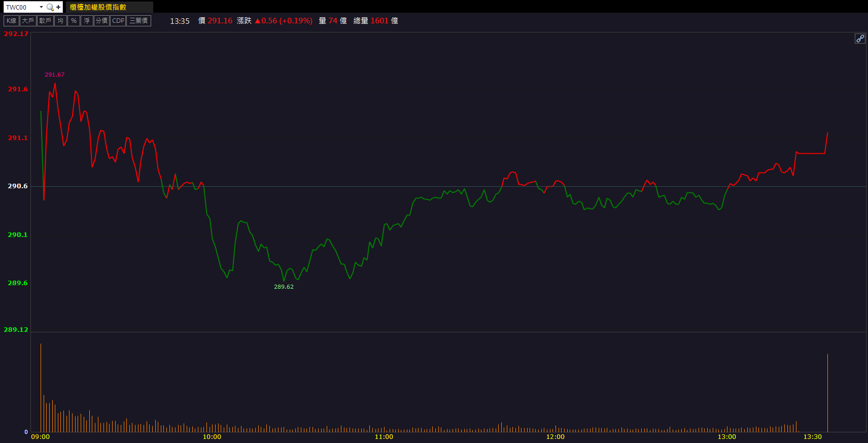This screenshot has height=443, width=868.
Task: Enable the 均 average price line
Action: pos(60,21)
